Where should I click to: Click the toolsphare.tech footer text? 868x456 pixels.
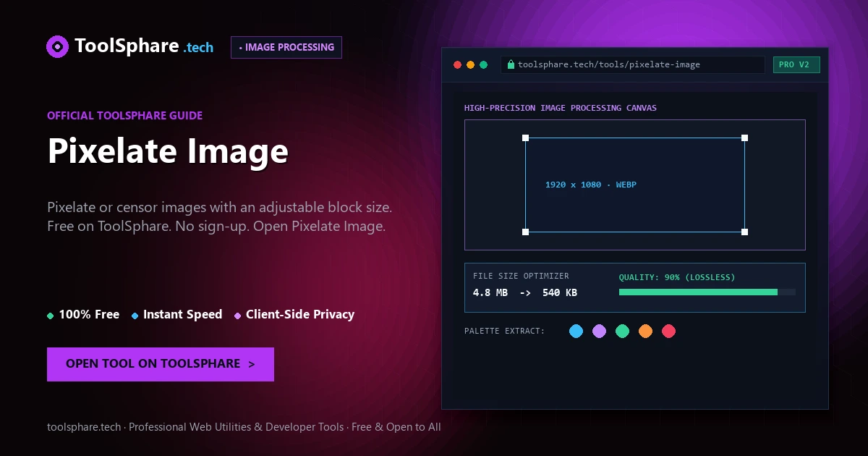click(244, 427)
